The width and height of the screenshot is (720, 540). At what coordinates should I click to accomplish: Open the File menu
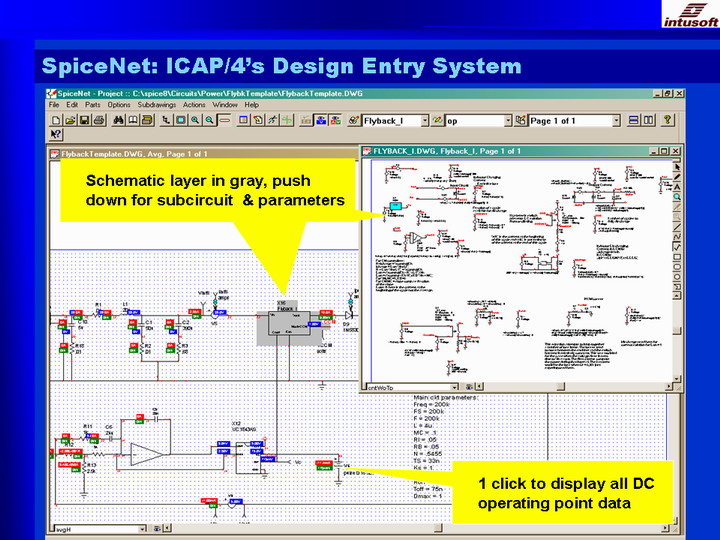[54, 105]
